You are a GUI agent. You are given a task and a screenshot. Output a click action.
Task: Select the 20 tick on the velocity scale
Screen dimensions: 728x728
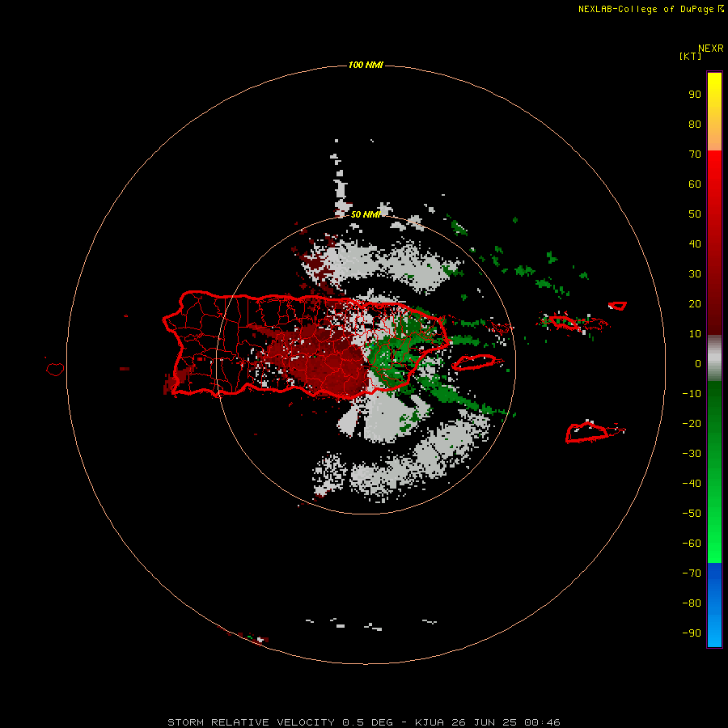695,304
